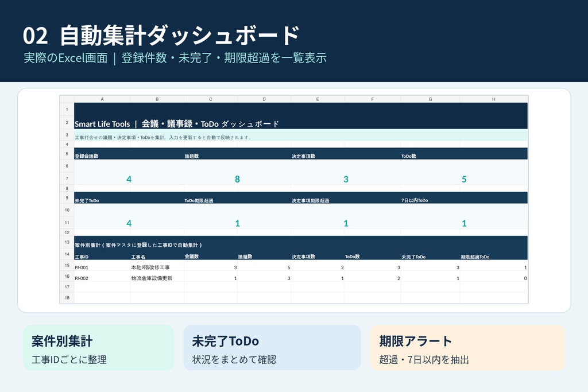Click the 'ToDo数' label in row 5

click(408, 156)
